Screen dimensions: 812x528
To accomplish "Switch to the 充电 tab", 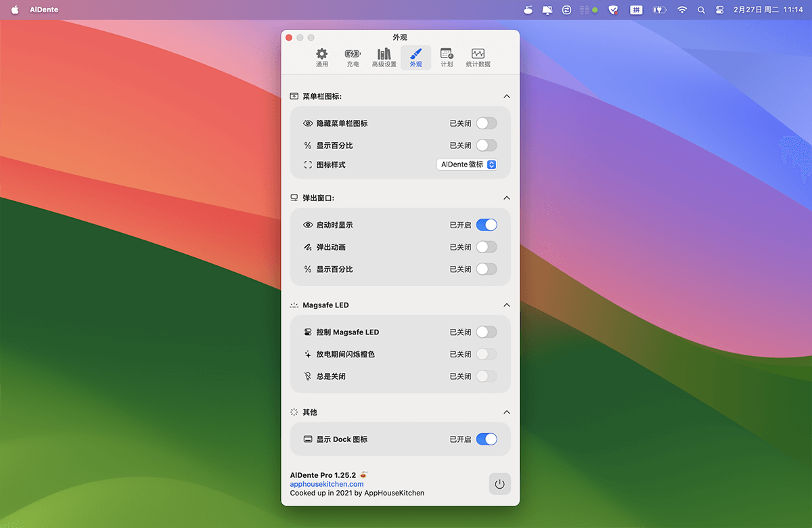I will (353, 58).
